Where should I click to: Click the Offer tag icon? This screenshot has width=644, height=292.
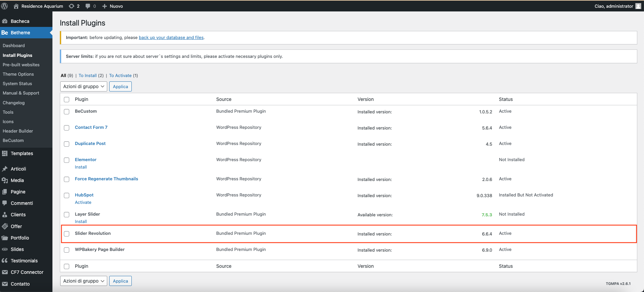[5, 226]
